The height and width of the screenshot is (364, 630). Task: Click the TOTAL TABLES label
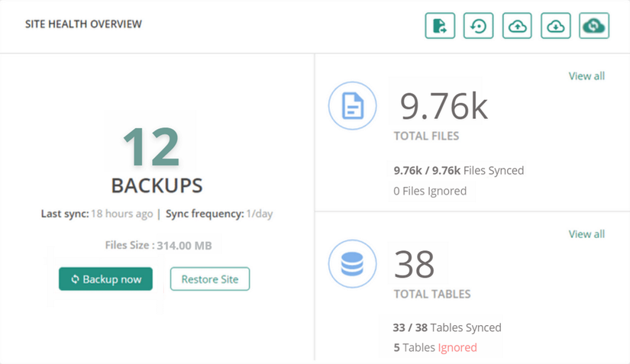pos(432,294)
